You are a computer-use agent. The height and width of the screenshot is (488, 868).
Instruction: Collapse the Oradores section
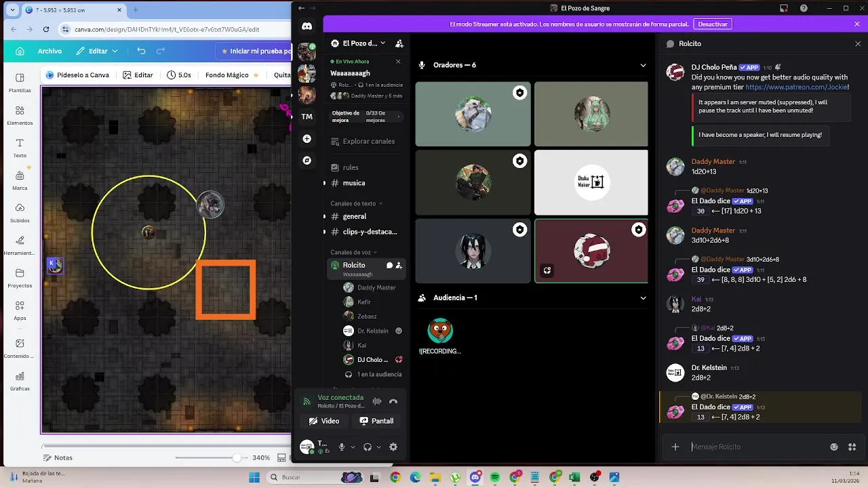pos(643,65)
